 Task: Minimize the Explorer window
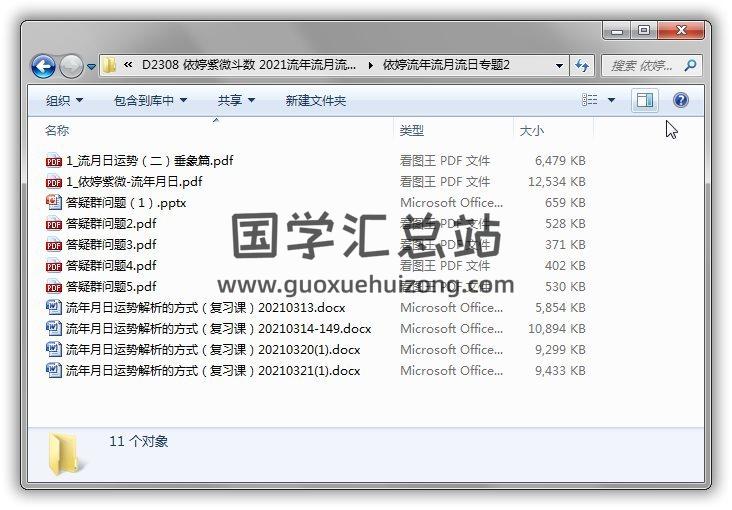pos(617,31)
